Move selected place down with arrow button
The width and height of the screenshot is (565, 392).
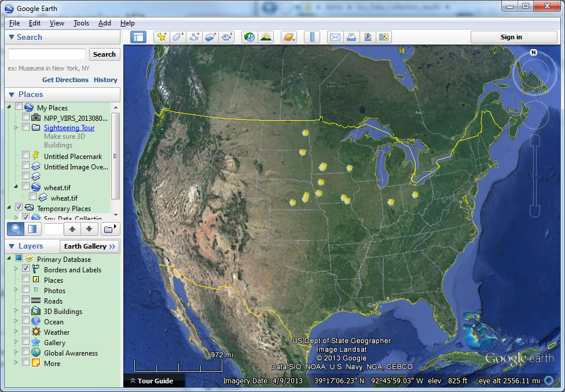tap(89, 229)
